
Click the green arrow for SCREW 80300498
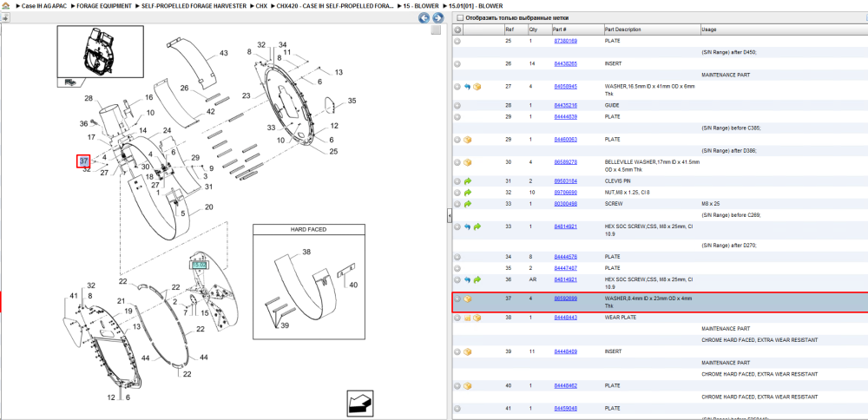(x=467, y=204)
